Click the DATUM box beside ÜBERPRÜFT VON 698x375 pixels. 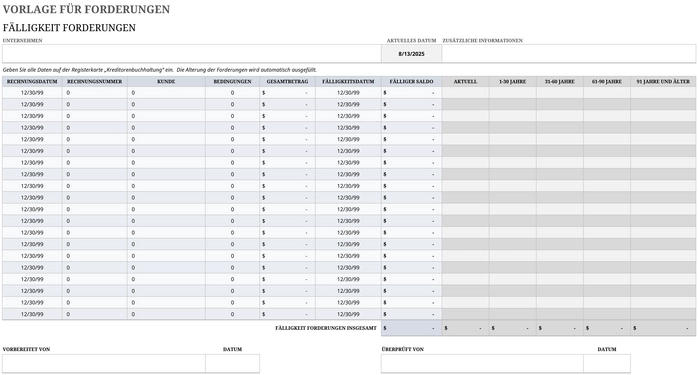(607, 363)
